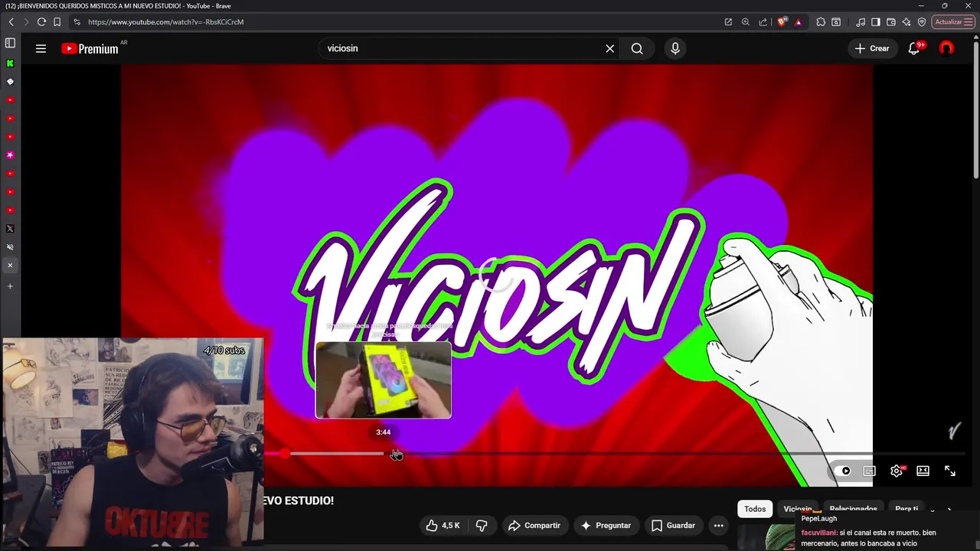Open Leo AI sparkle icon

click(906, 22)
